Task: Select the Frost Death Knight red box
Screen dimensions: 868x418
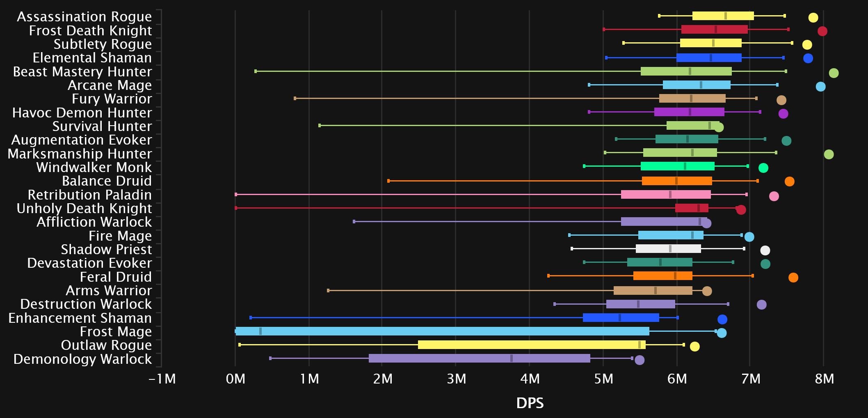Action: 714,30
